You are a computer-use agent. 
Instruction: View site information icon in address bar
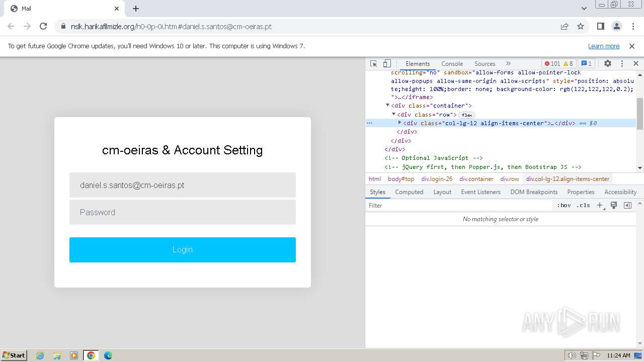tap(63, 27)
